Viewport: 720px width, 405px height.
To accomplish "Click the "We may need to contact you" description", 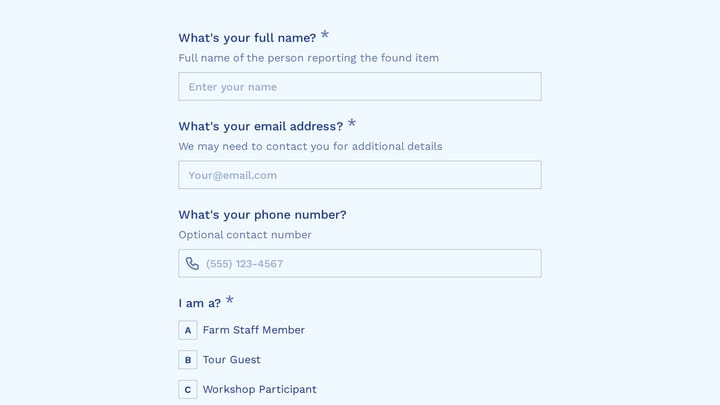I will coord(310,146).
